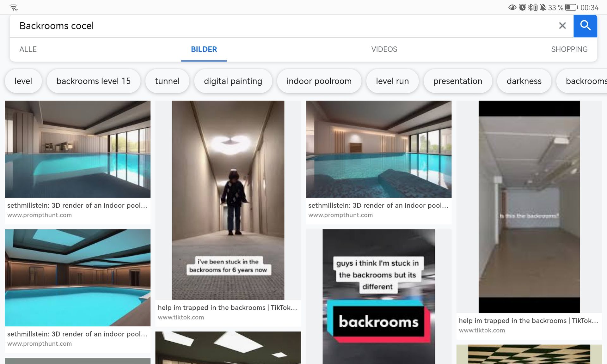
Task: Open the first indoor pool render thumbnail
Action: click(77, 149)
